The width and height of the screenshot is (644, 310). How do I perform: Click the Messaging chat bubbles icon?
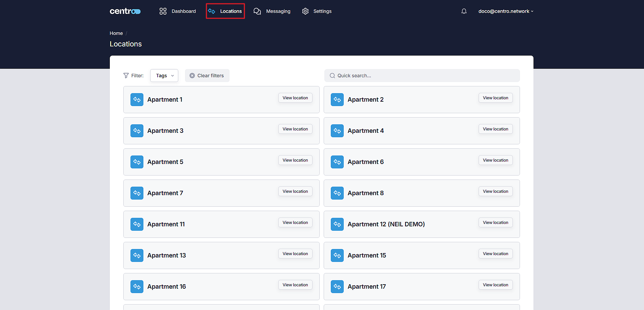pos(257,11)
